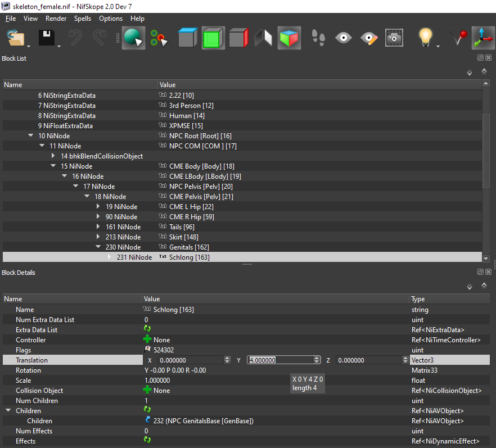This screenshot has height=448, width=496.
Task: Click the screenshot camera icon
Action: click(394, 38)
